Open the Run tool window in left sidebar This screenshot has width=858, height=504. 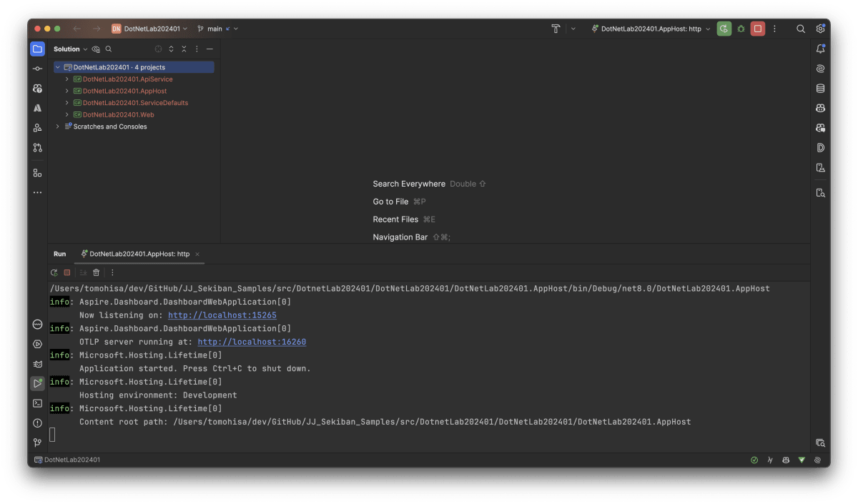coord(37,383)
